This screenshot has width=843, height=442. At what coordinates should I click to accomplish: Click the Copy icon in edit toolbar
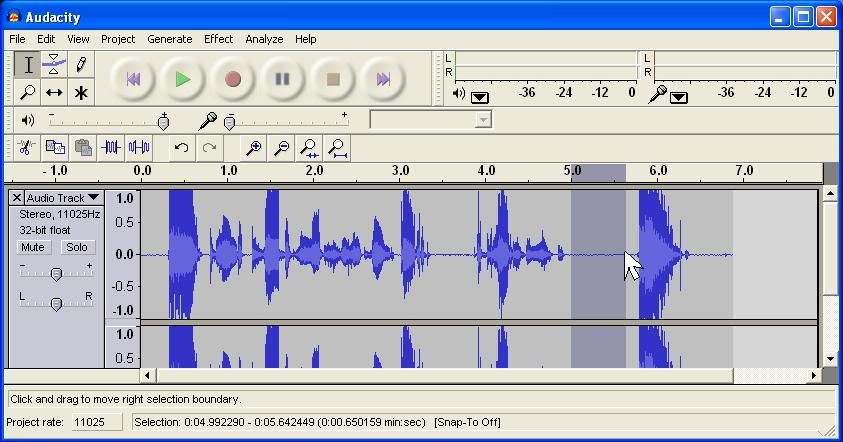click(x=55, y=147)
